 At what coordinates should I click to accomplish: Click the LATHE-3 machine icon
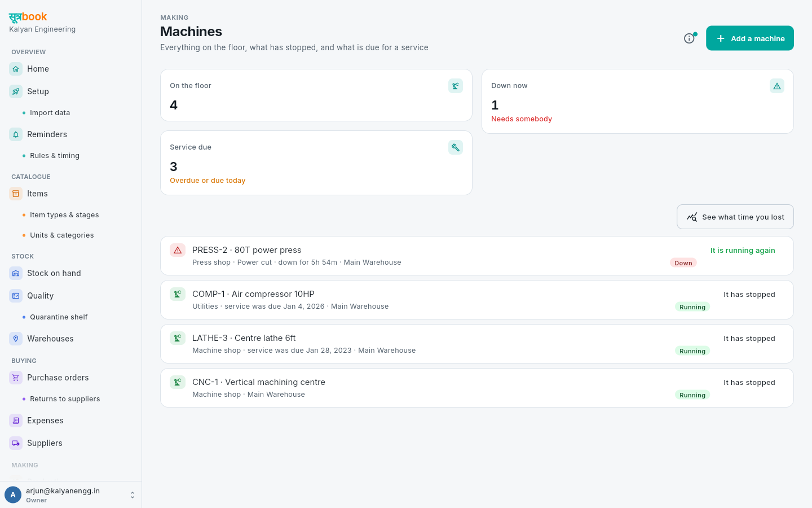click(x=178, y=338)
